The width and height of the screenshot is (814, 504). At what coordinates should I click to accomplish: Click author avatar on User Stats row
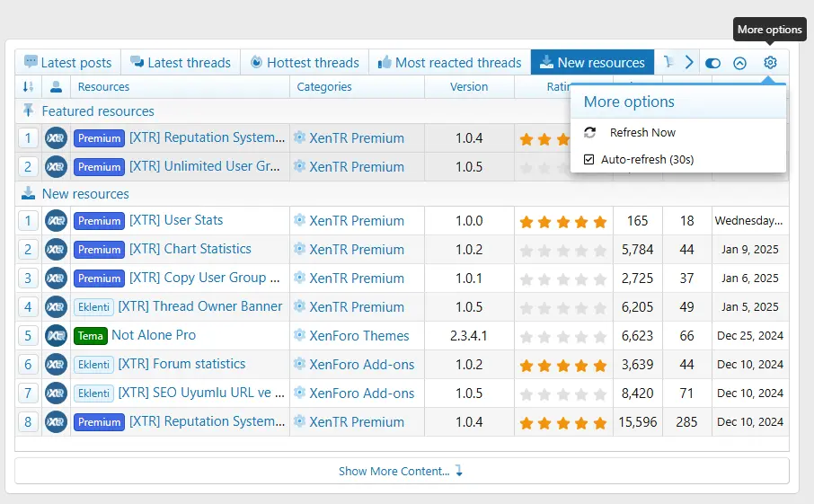click(56, 221)
